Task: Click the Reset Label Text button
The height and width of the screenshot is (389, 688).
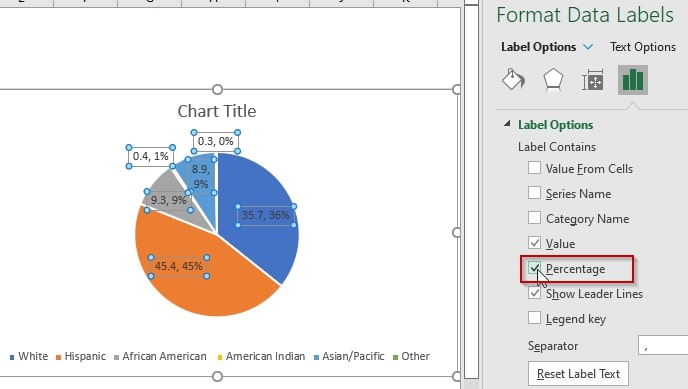Action: (578, 374)
